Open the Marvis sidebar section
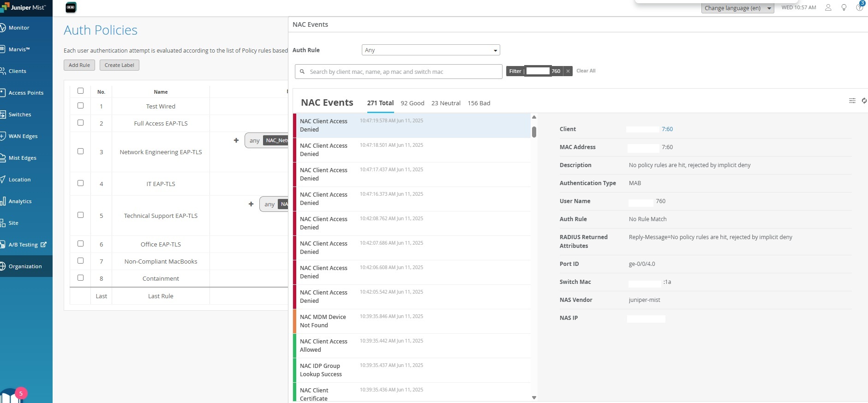 click(x=26, y=49)
